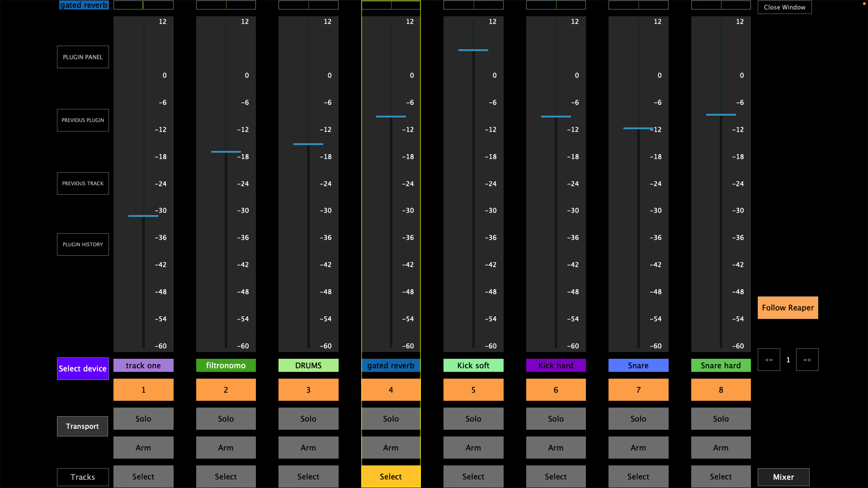Go to Previous Plugin
The image size is (868, 488).
83,120
